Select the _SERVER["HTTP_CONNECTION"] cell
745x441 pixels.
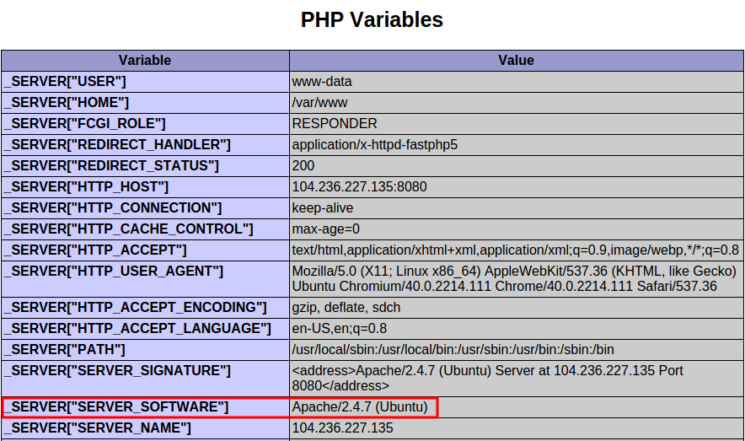click(145, 208)
